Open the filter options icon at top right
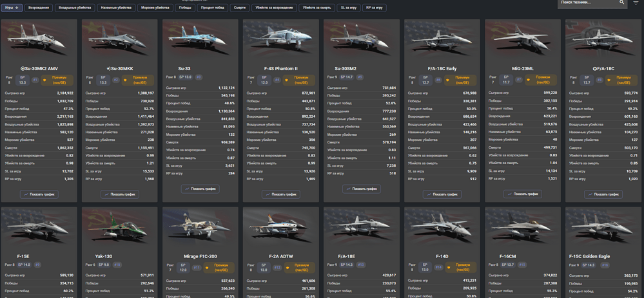This screenshot has width=644, height=298. 636,3
